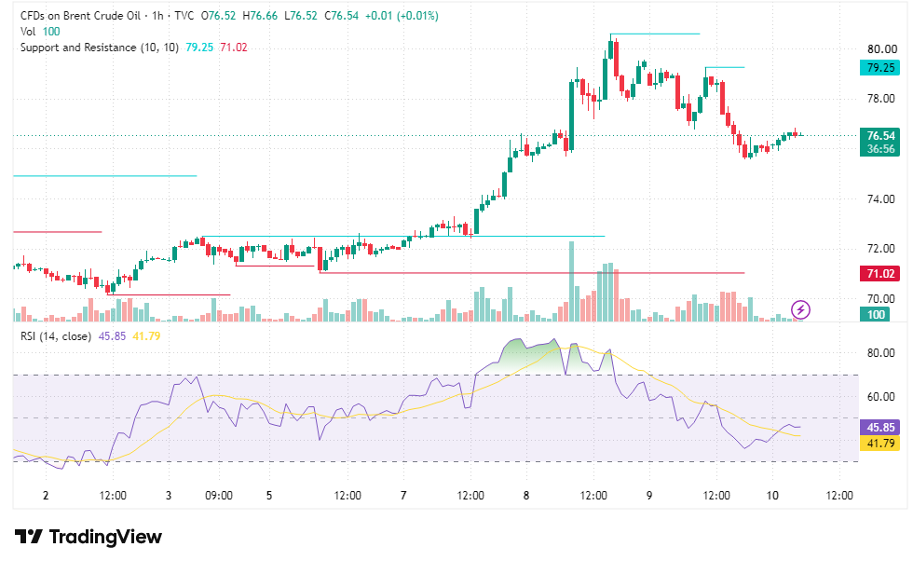The height and width of the screenshot is (588, 913).
Task: Click the date label 5 on time axis
Action: (x=269, y=496)
